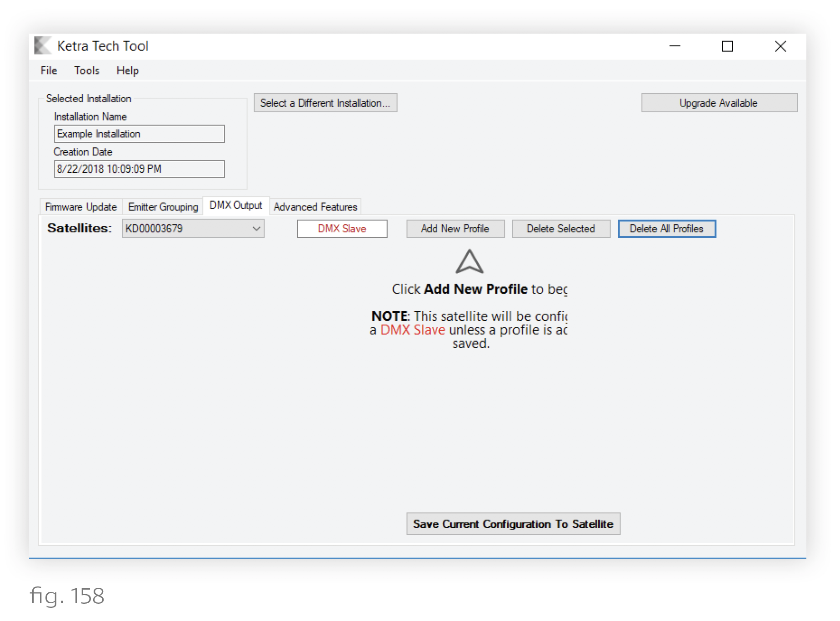Click the Installation Name field
Screen dimensions: 840x621
139,134
